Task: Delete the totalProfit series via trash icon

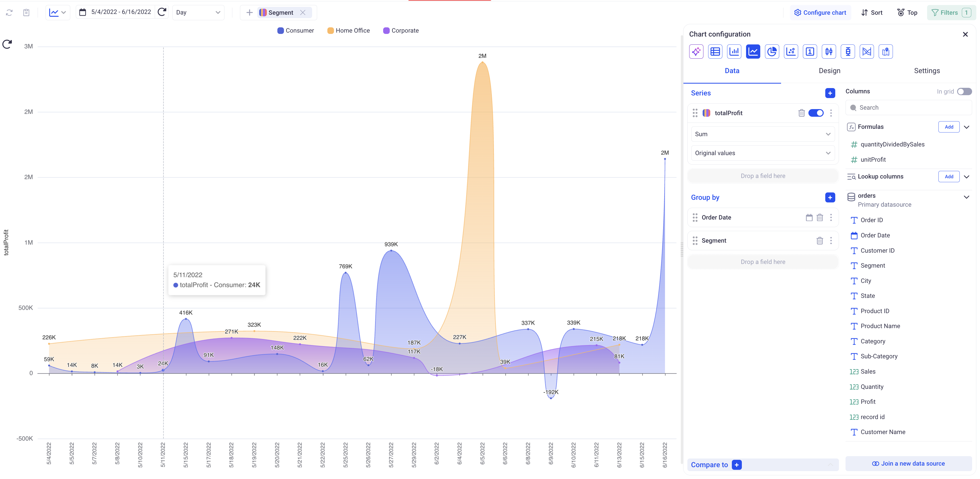Action: pos(802,113)
